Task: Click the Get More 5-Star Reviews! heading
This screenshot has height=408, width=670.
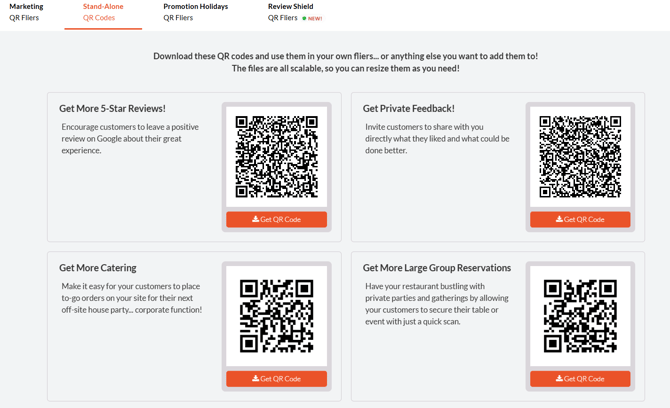Action: click(x=112, y=108)
